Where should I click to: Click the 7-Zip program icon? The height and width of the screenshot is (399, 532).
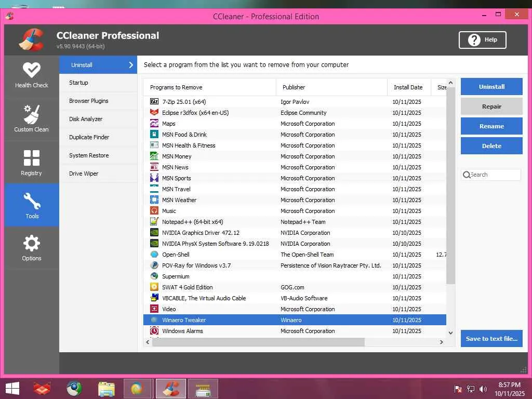[154, 101]
